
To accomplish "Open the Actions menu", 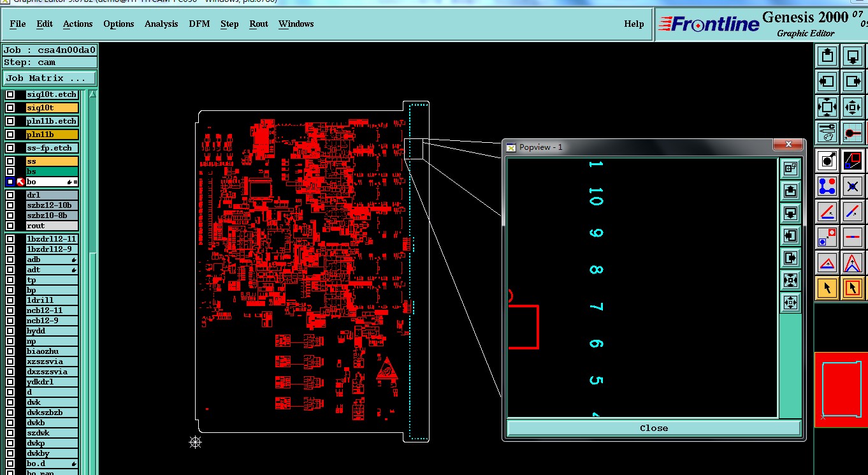I will (78, 24).
